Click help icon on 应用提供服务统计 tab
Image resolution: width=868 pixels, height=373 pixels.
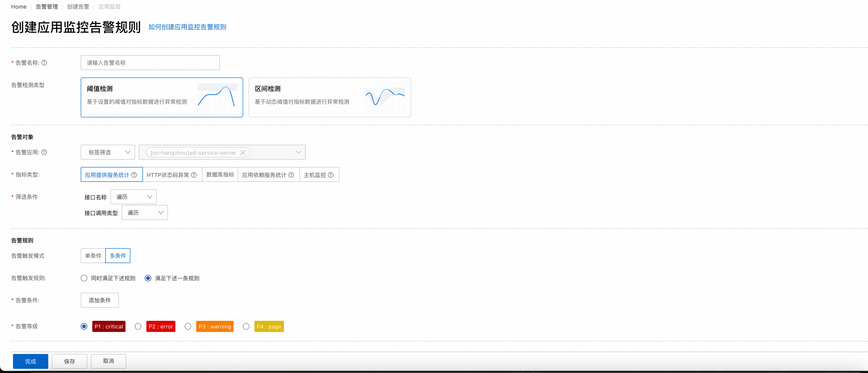coord(134,175)
